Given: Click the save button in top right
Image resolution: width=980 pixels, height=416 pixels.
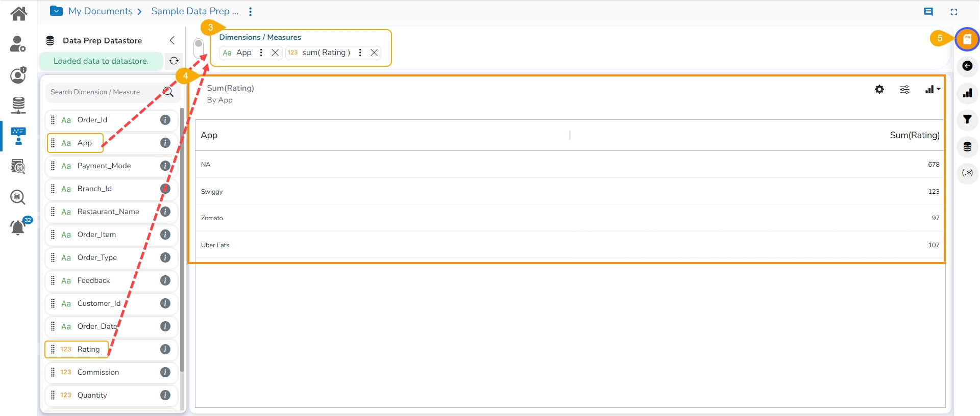Looking at the screenshot, I should [x=967, y=39].
